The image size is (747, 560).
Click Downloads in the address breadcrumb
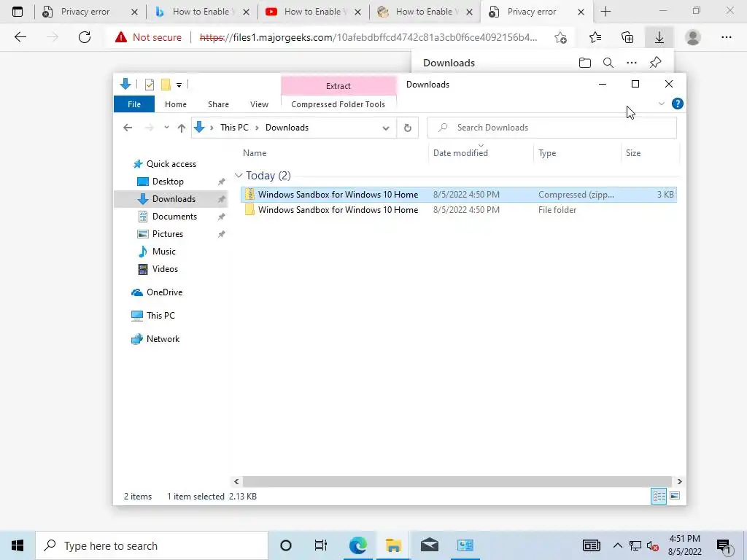[x=287, y=128]
